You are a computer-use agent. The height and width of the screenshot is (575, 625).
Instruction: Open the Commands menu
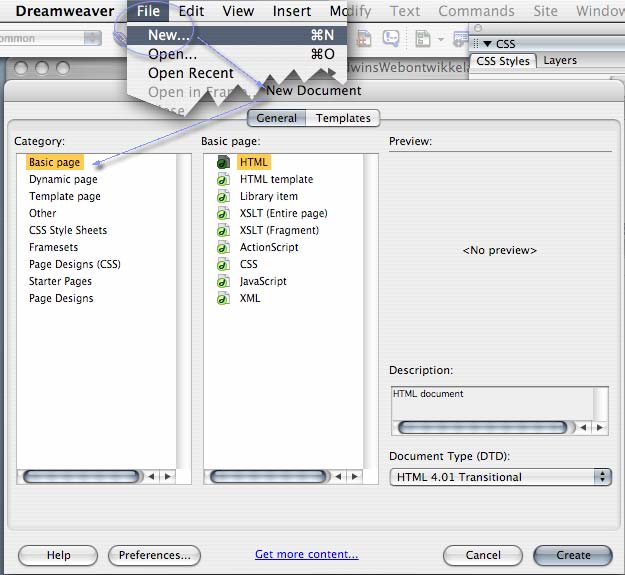476,11
